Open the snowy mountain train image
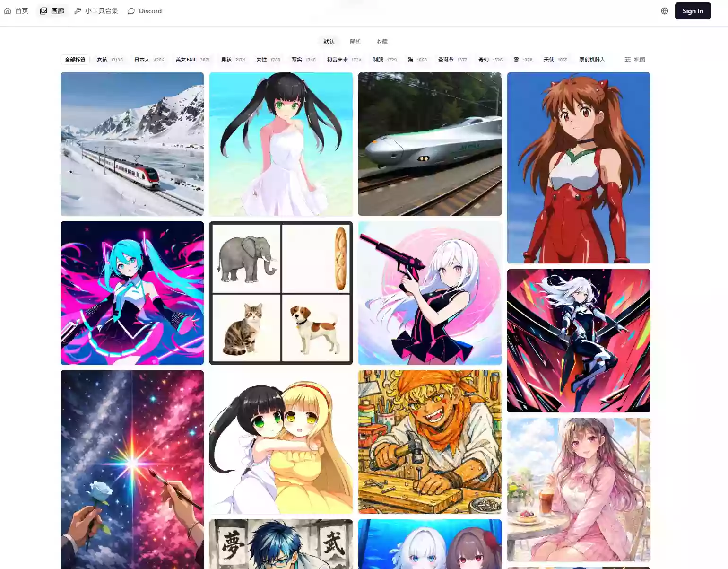 point(132,144)
